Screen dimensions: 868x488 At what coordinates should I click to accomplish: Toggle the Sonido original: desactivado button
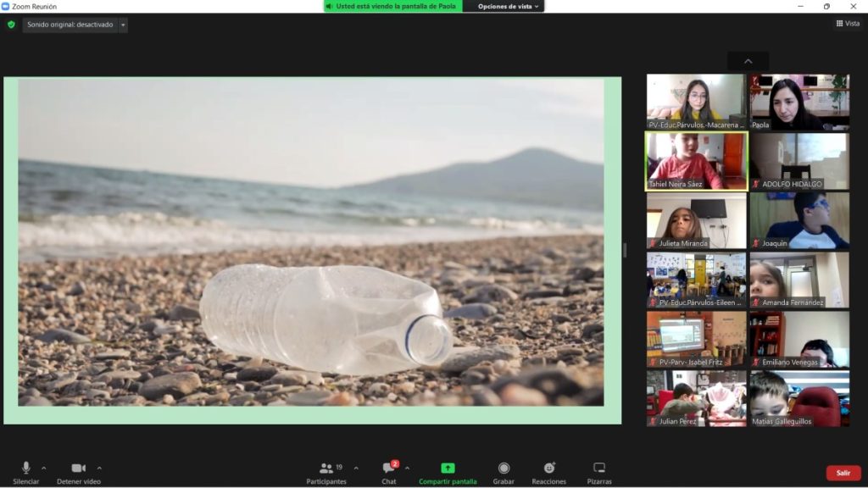(70, 25)
